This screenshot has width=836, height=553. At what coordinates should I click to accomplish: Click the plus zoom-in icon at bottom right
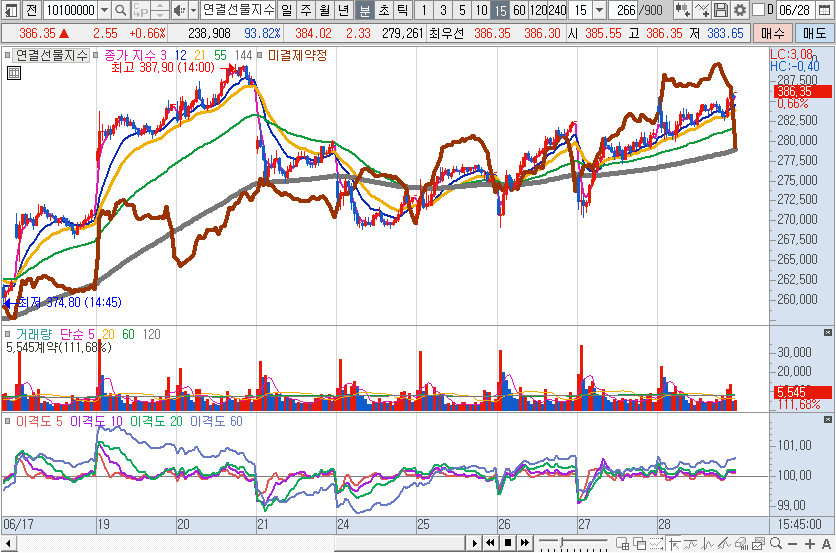click(809, 543)
